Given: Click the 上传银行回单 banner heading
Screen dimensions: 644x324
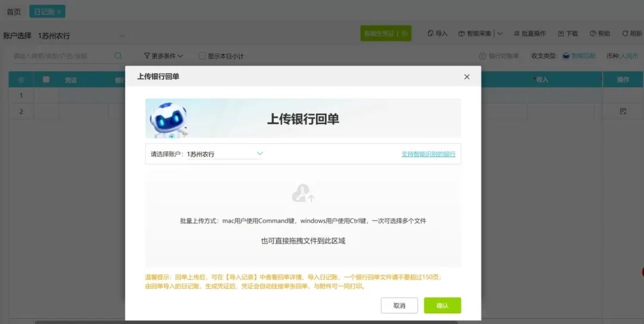Looking at the screenshot, I should [303, 119].
